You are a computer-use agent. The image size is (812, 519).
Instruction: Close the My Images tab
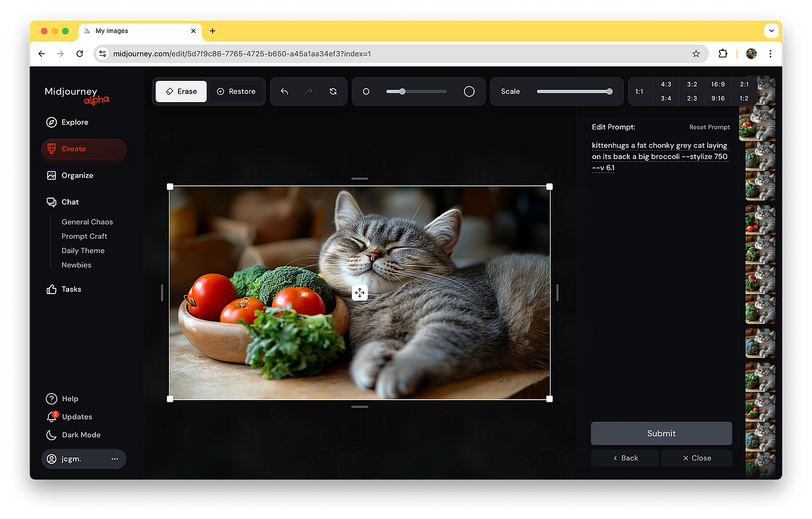point(194,31)
